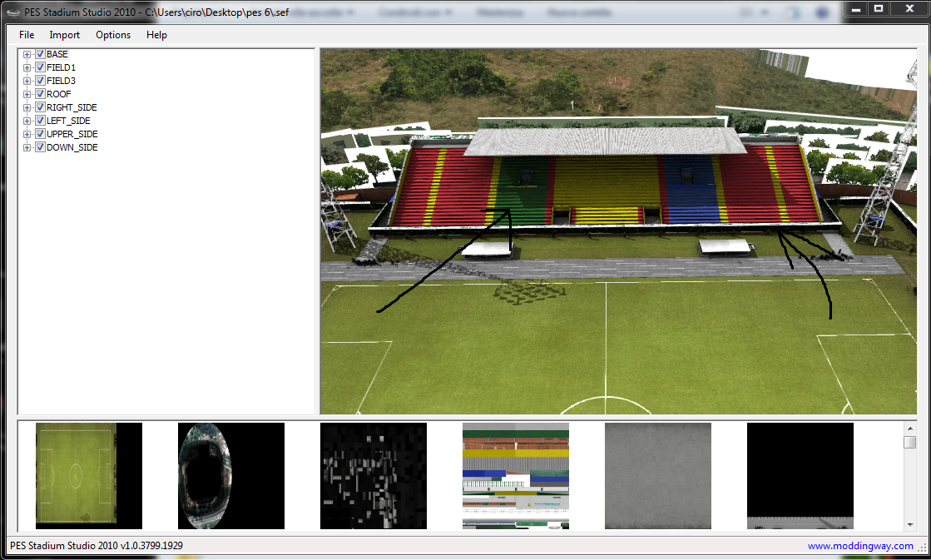Viewport: 931px width, 560px height.
Task: Select the football pitch texture thumbnail
Action: (x=89, y=476)
